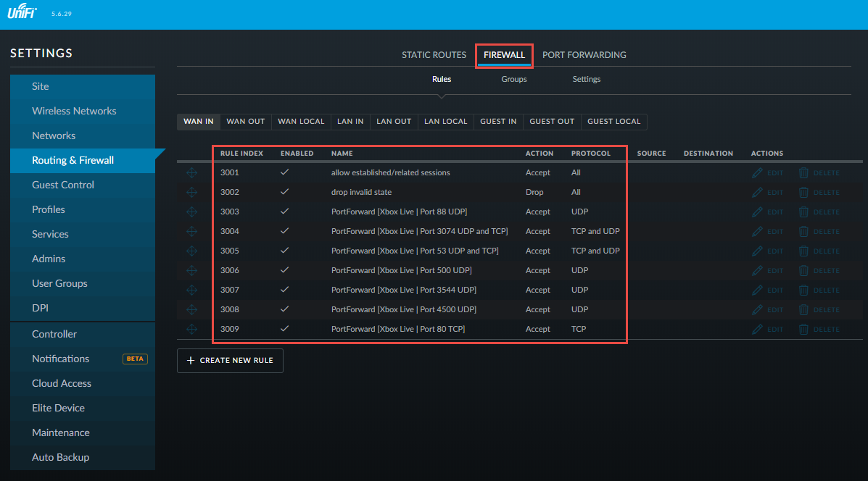Edit the Port 500 UDP rule
The image size is (868, 481).
pos(767,271)
